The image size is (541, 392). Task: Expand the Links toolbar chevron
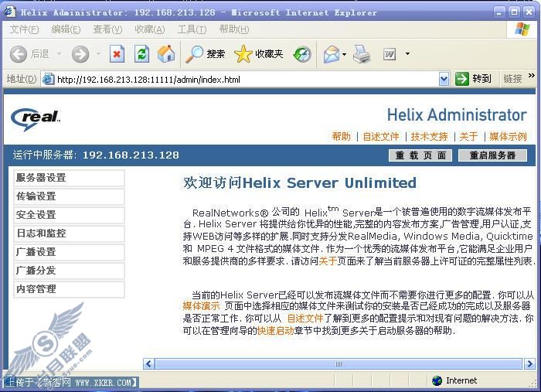coord(532,76)
